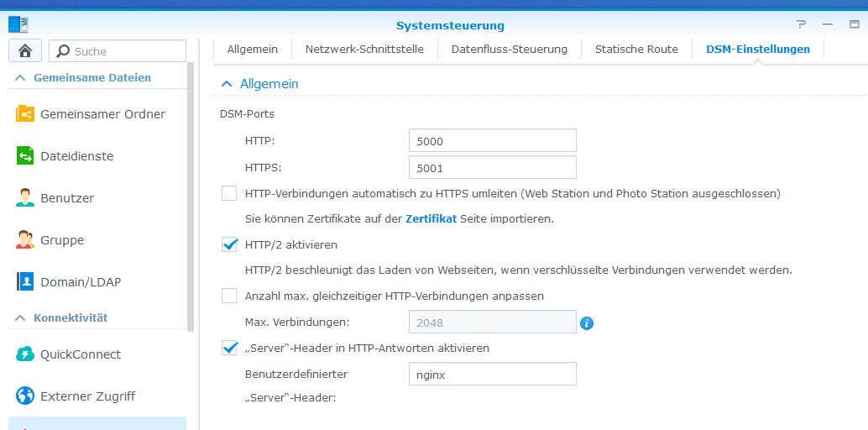Open Gemeinsamer Ordner shared folder icon

pos(25,113)
